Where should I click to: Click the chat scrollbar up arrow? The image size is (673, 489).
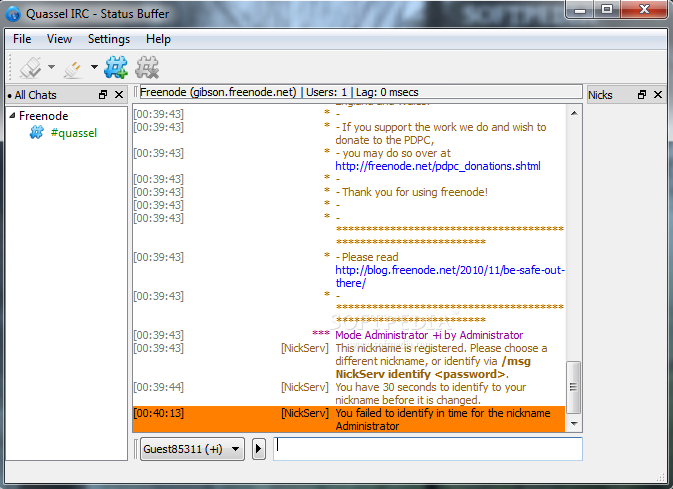[x=574, y=113]
